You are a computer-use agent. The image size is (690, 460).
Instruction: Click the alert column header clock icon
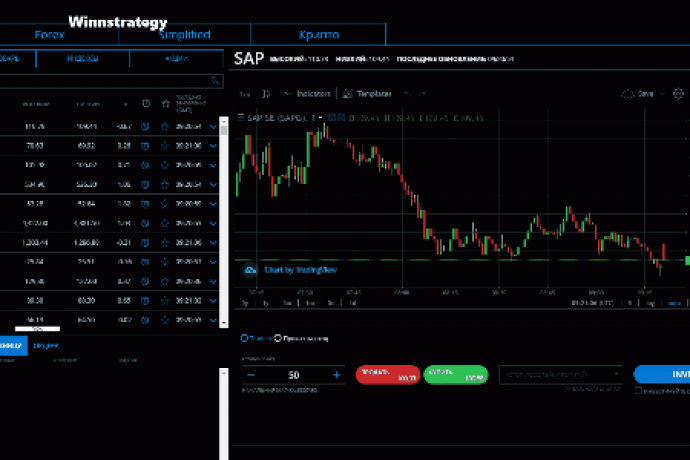146,103
